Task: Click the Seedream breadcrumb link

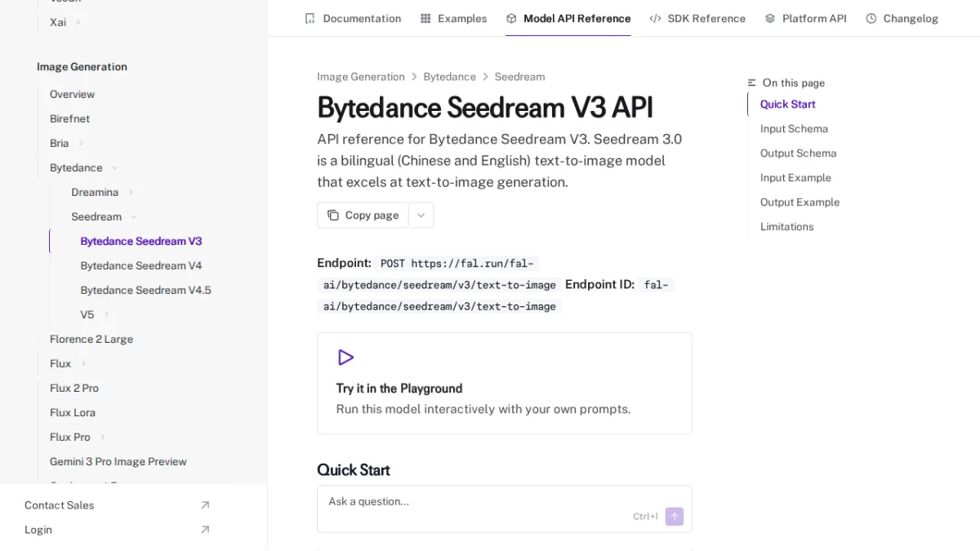Action: (519, 77)
